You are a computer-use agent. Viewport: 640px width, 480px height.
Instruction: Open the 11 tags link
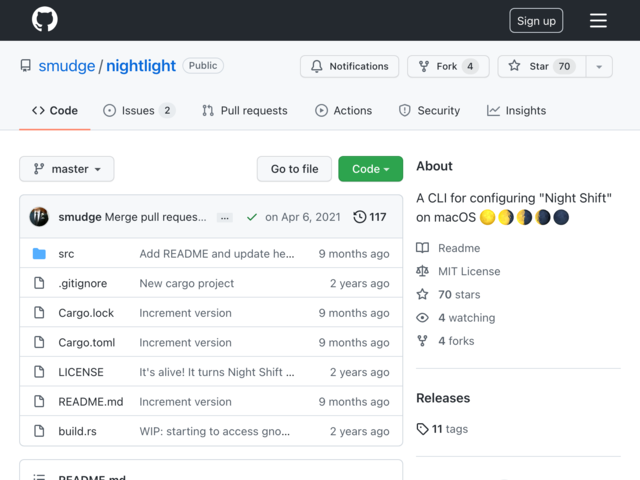[x=442, y=429]
